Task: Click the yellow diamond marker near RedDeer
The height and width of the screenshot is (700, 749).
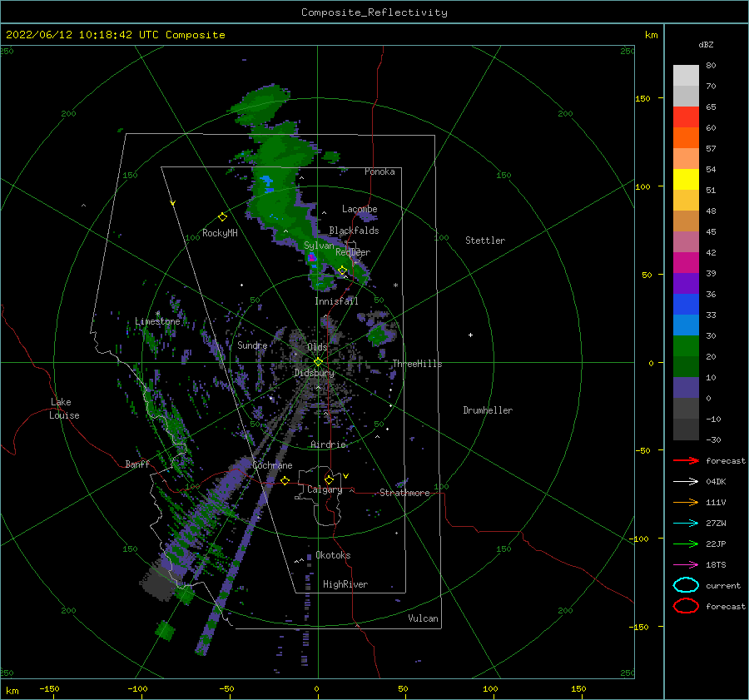Action: pyautogui.click(x=343, y=271)
